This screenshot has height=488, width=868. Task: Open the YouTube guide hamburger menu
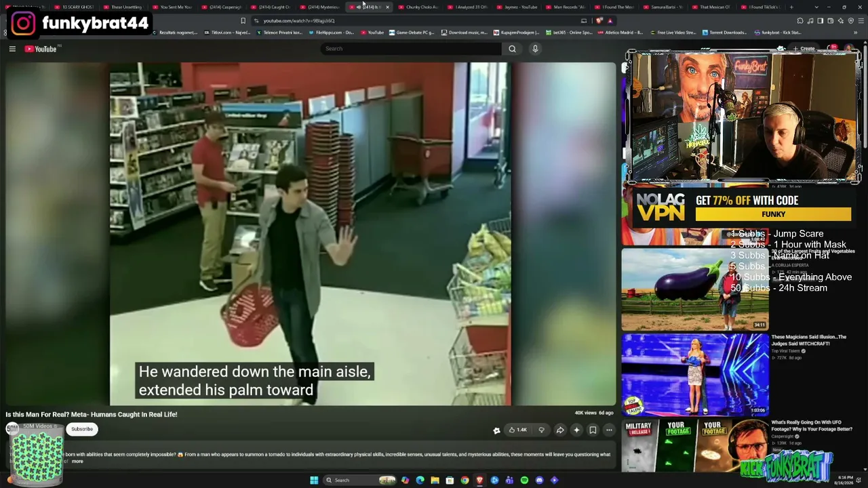click(x=12, y=49)
